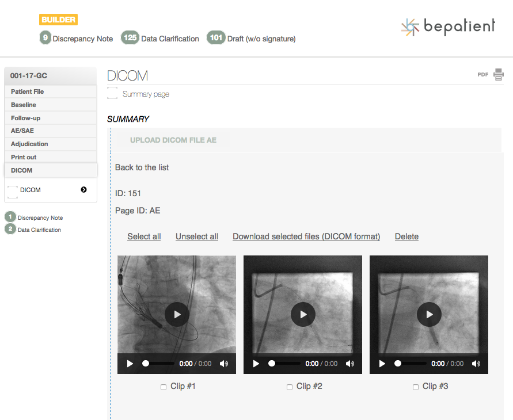
Task: Check the Clip #1 checkbox
Action: pos(164,387)
